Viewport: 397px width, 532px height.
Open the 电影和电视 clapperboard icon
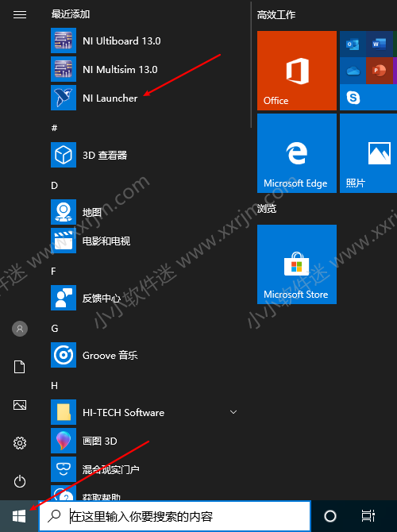pyautogui.click(x=64, y=241)
